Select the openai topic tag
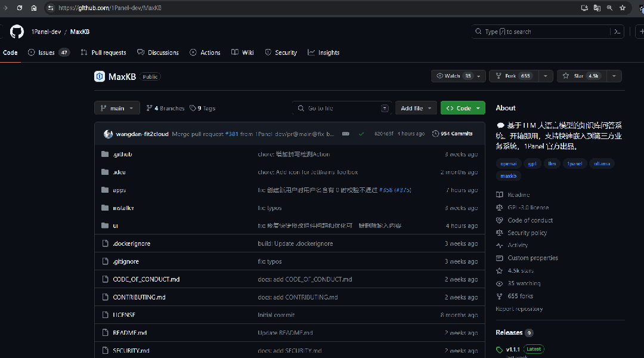644x358 pixels. 509,163
